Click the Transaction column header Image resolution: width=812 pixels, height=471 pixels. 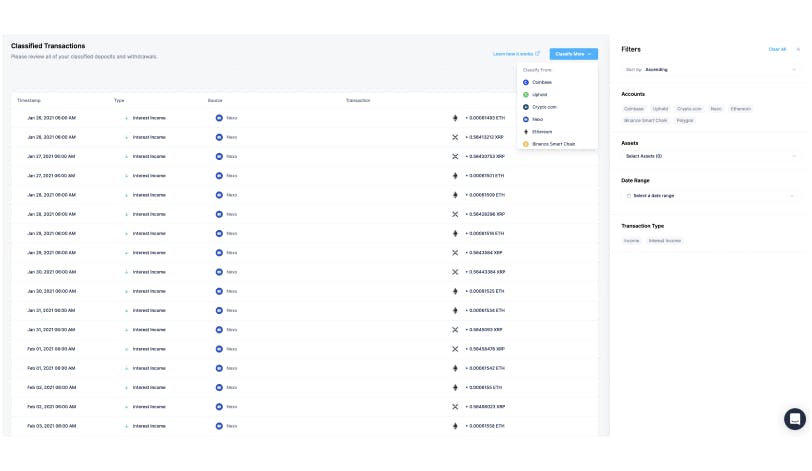pyautogui.click(x=358, y=100)
